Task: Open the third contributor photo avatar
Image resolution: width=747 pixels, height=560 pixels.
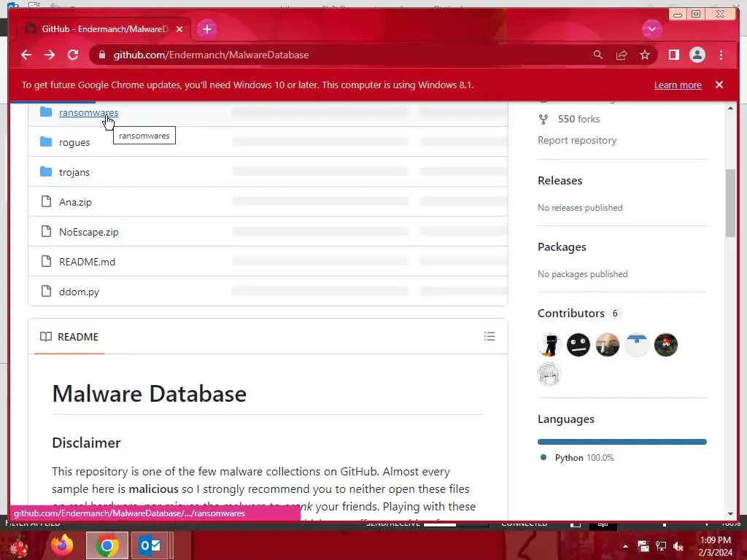Action: [608, 345]
